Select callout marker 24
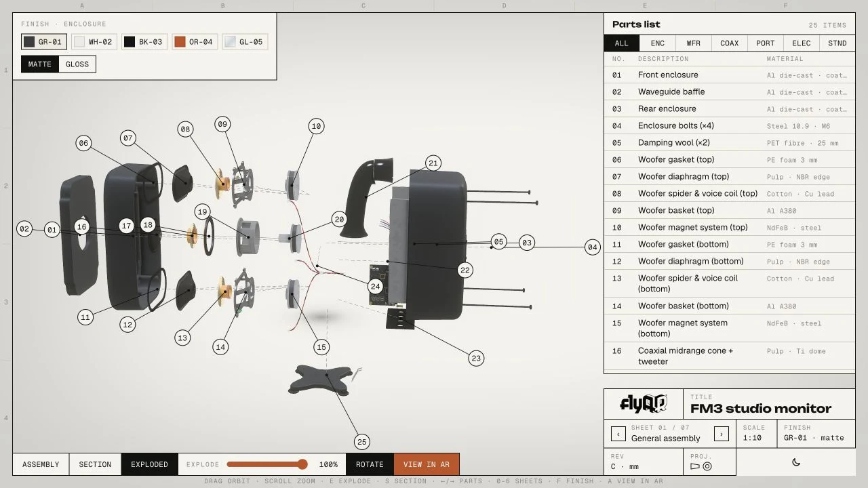This screenshot has height=488, width=868. click(x=375, y=286)
